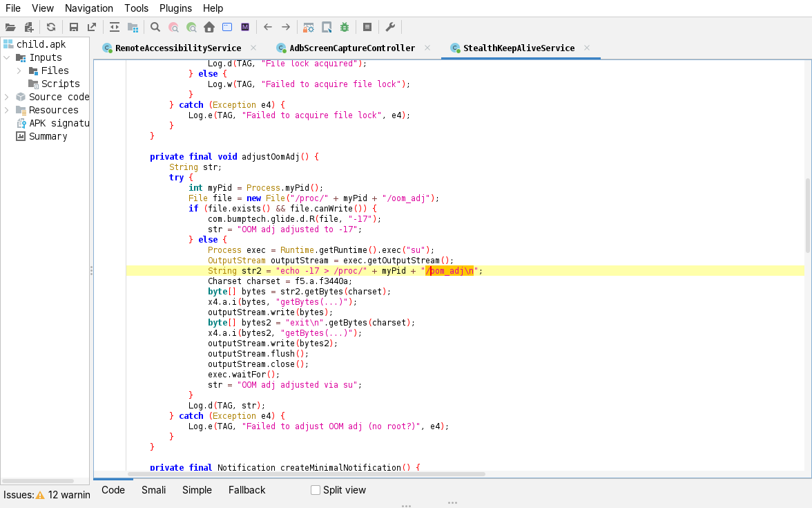The height and width of the screenshot is (508, 812).
Task: Select the Code view tab
Action: [113, 490]
